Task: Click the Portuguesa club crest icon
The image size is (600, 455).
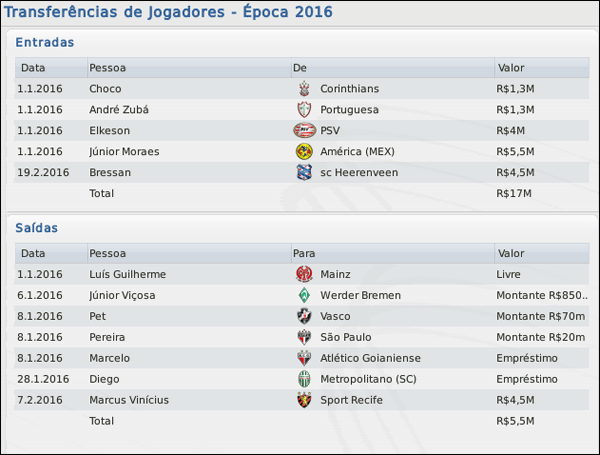Action: tap(304, 110)
